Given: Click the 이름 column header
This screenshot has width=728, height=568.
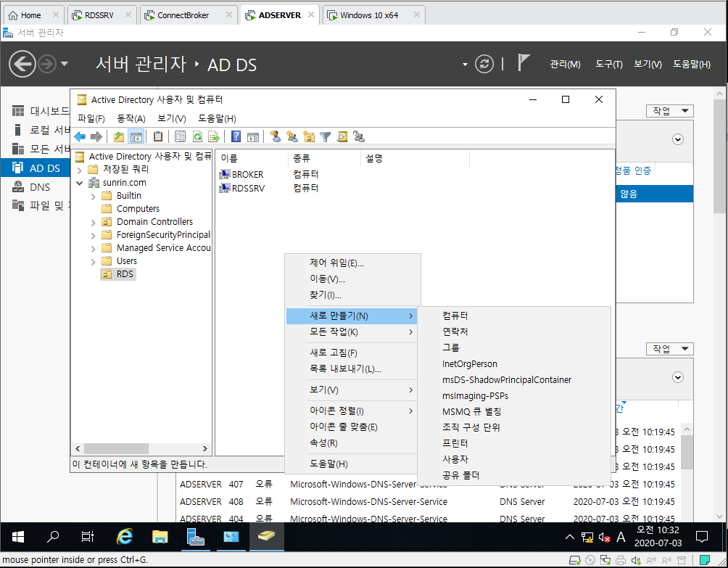Looking at the screenshot, I should pyautogui.click(x=252, y=158).
